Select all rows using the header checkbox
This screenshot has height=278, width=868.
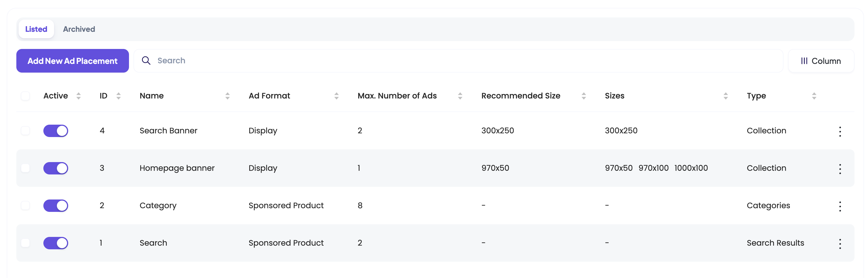tap(26, 96)
